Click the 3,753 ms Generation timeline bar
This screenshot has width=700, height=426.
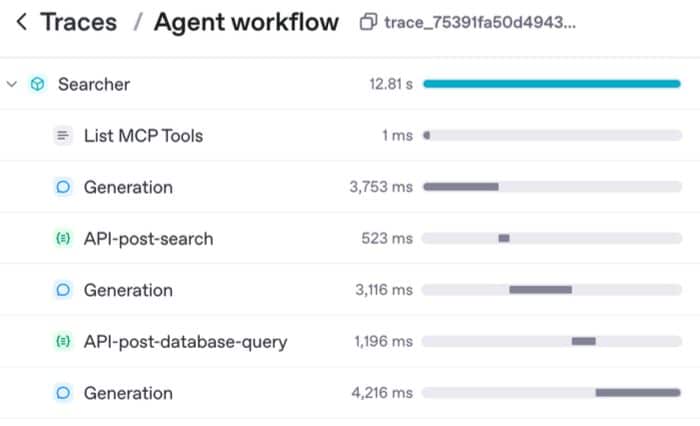pyautogui.click(x=461, y=187)
